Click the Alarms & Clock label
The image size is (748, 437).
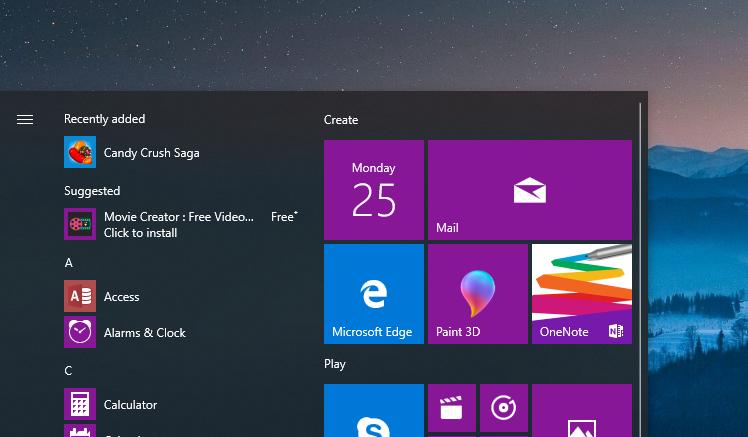coord(145,333)
